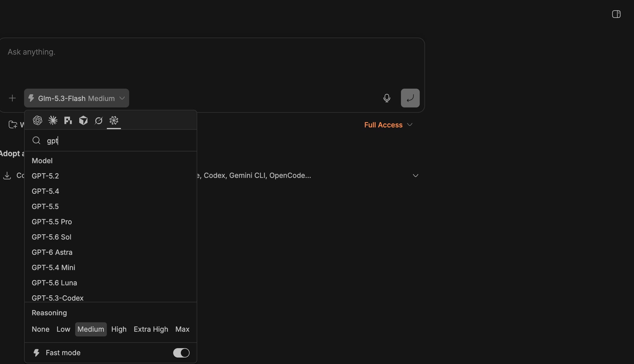Select the OpenAI provider icon tab
634x364 pixels.
point(38,120)
